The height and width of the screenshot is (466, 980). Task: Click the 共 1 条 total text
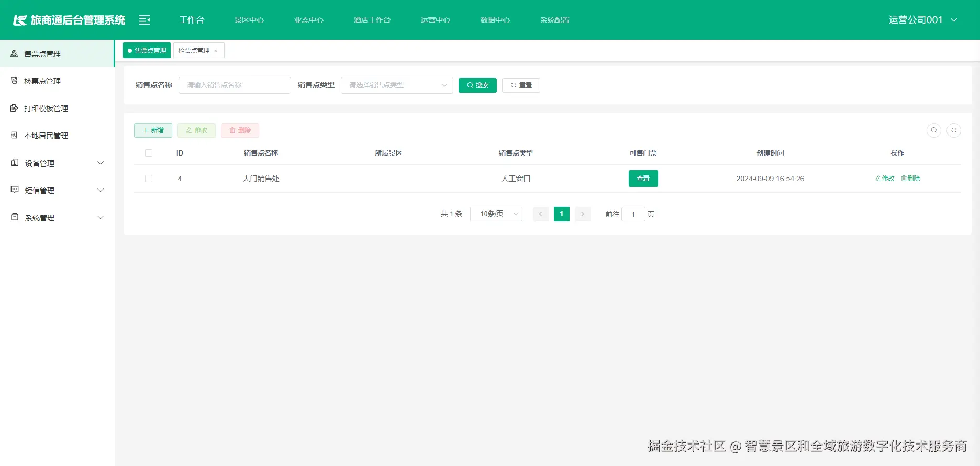click(x=451, y=214)
